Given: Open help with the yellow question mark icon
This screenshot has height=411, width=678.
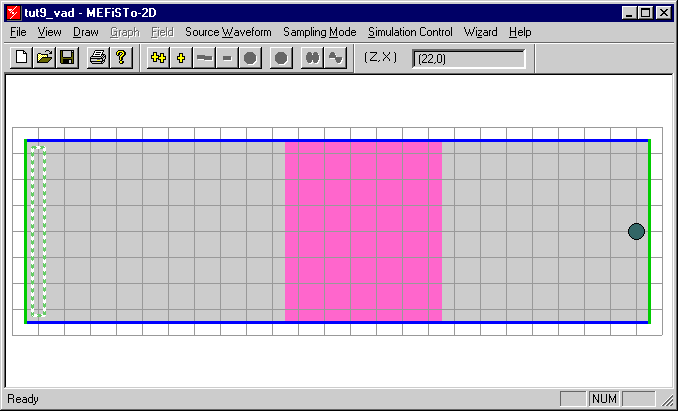Looking at the screenshot, I should pos(121,57).
